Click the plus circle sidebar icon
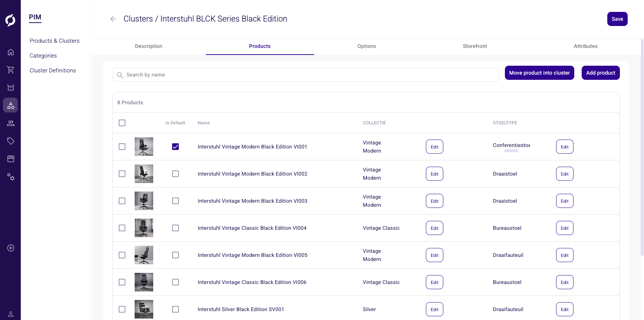Screen dimensions: 644x320 point(11,248)
